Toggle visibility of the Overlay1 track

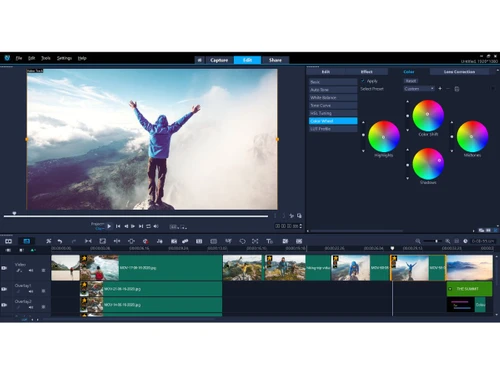[x=4, y=289]
